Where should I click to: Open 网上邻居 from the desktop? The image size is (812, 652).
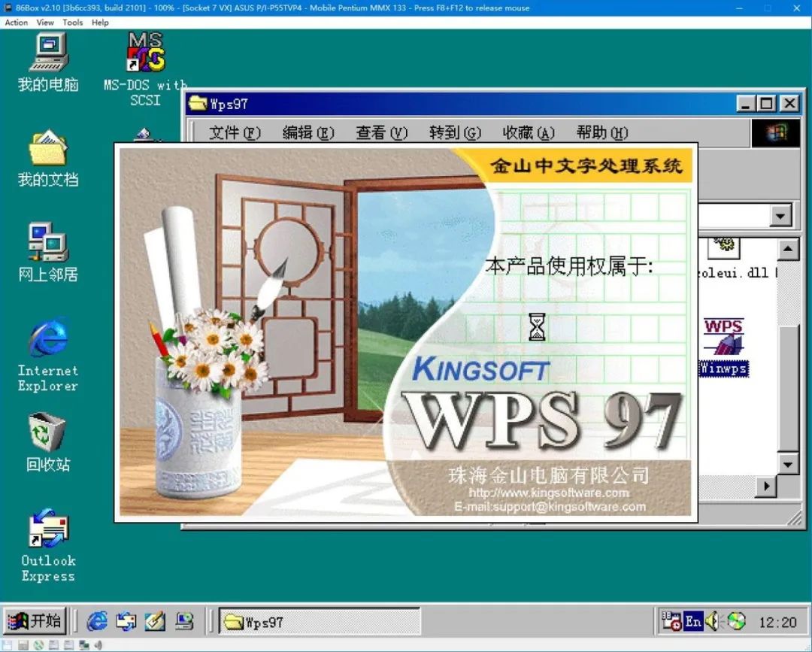click(47, 241)
